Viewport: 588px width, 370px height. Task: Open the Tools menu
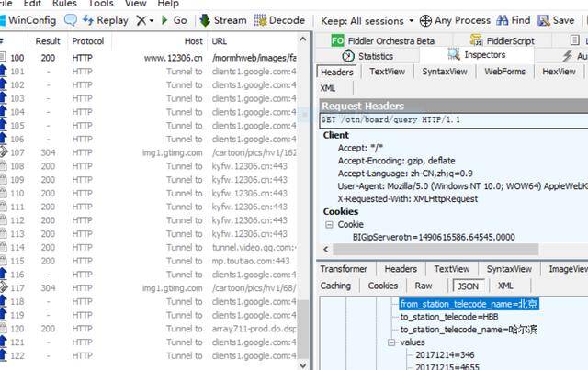101,4
